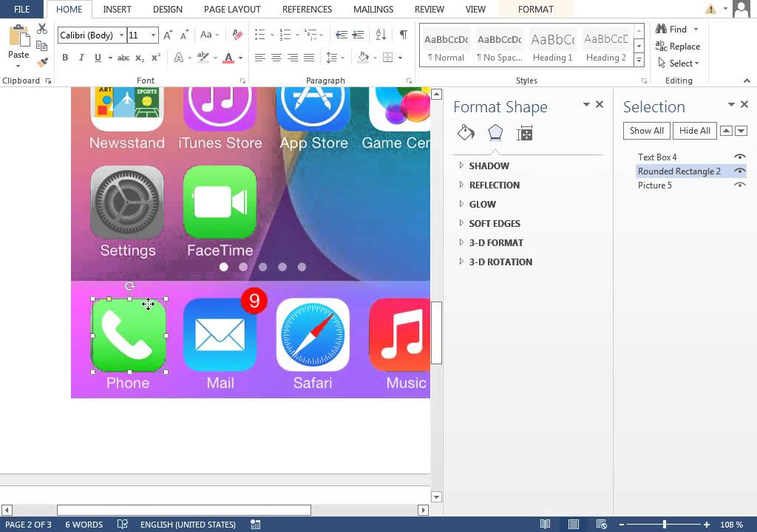Click the Show All button in Selection pane
This screenshot has width=757, height=532.
(x=645, y=130)
